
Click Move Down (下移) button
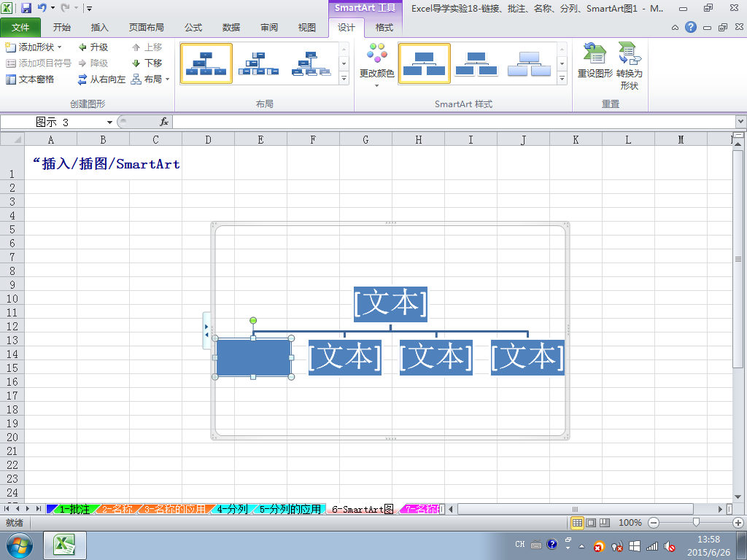click(147, 63)
